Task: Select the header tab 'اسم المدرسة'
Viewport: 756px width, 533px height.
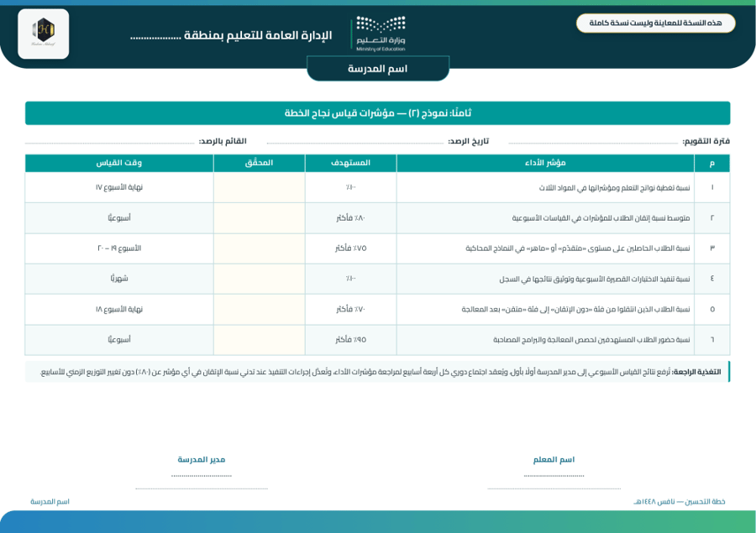Action: 378,69
